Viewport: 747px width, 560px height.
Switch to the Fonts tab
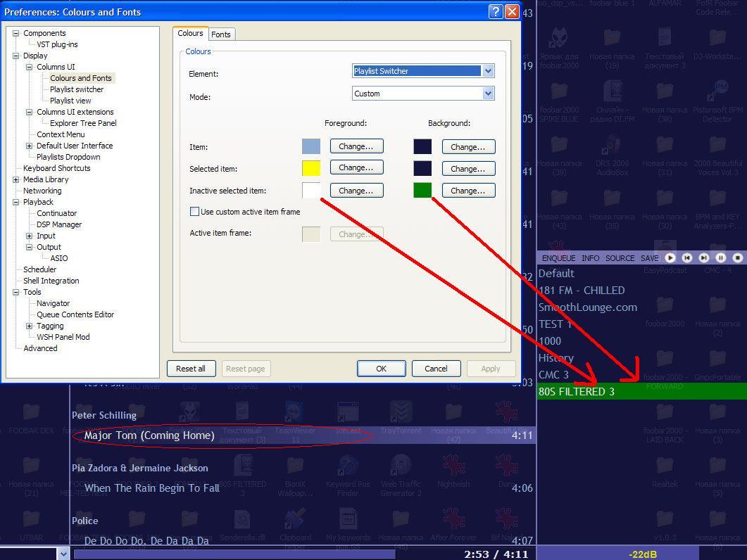click(221, 34)
